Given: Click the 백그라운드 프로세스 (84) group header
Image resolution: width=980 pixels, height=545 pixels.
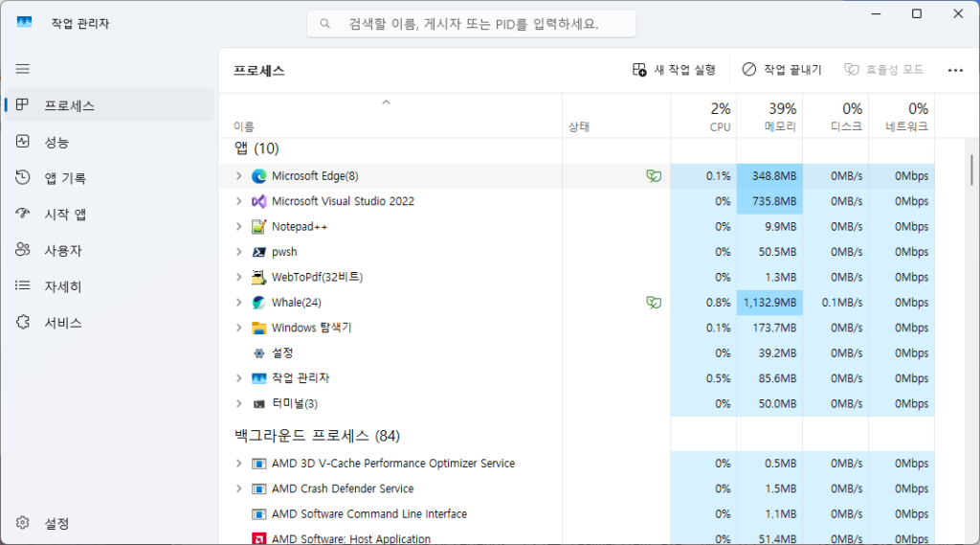Looking at the screenshot, I should 317,436.
